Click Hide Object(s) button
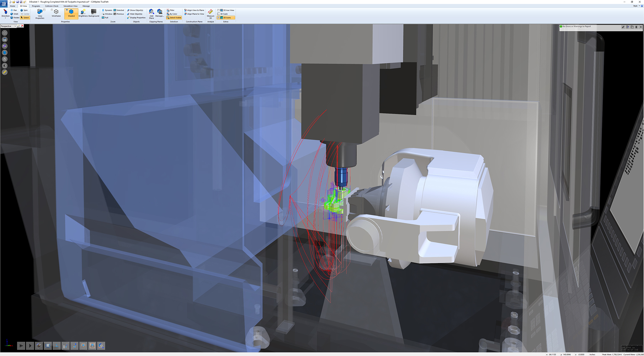This screenshot has width=644, height=356. click(x=135, y=14)
